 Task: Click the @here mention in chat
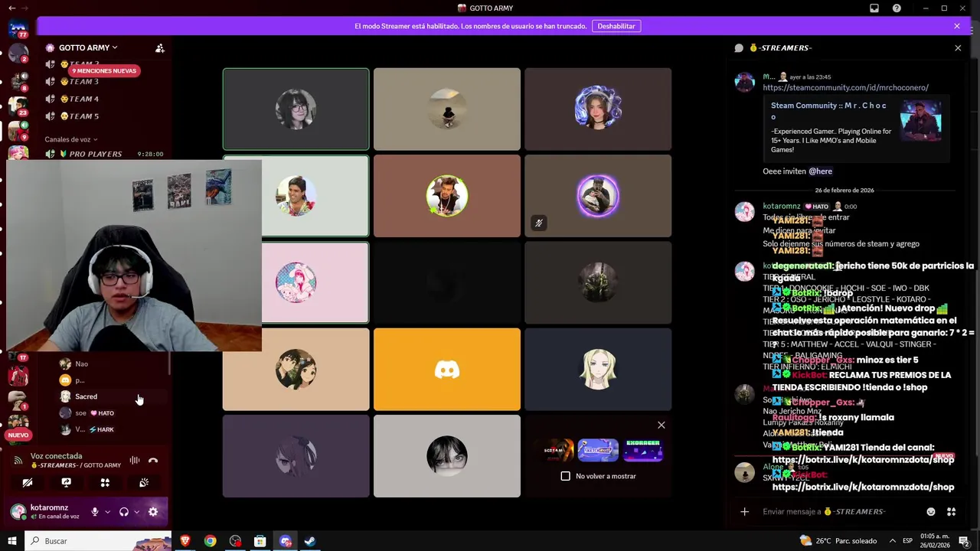click(820, 171)
